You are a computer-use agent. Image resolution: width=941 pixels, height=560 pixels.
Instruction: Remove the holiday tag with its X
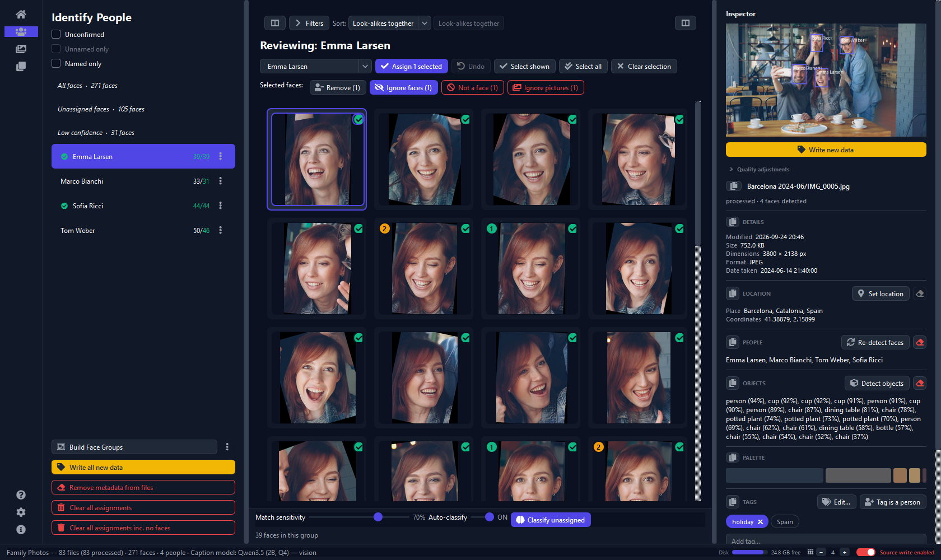(760, 522)
